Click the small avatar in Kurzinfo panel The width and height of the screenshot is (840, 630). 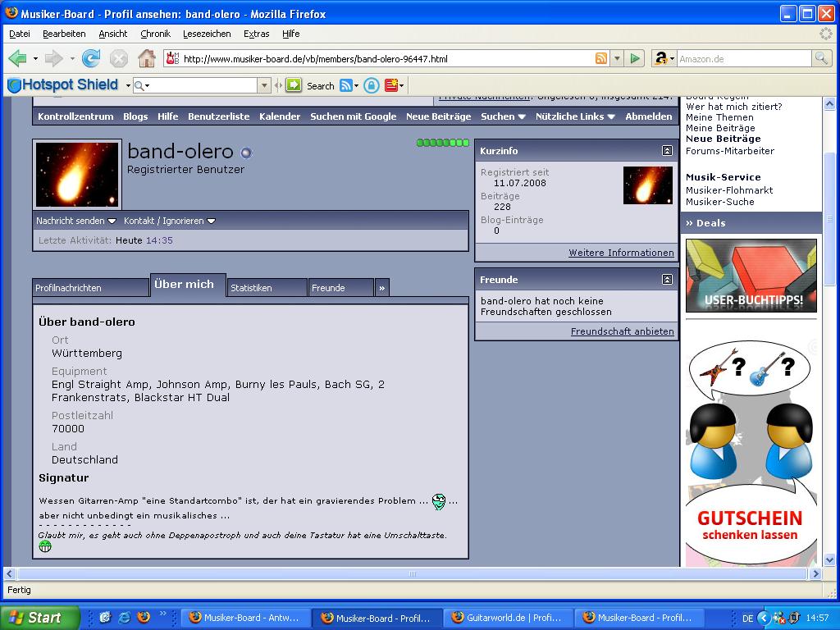(648, 185)
